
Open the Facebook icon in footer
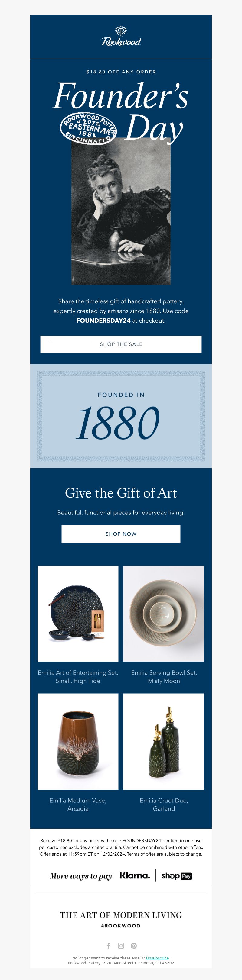[x=108, y=946]
